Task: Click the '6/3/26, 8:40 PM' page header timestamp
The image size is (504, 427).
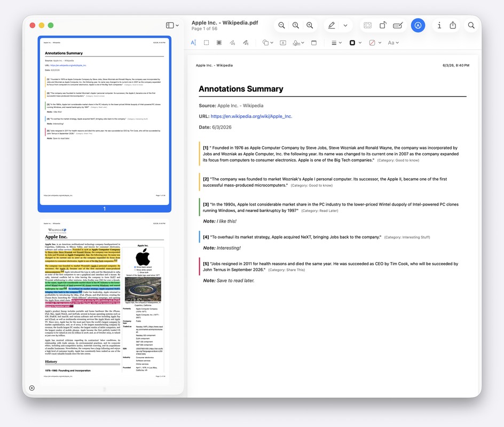Action: [456, 66]
